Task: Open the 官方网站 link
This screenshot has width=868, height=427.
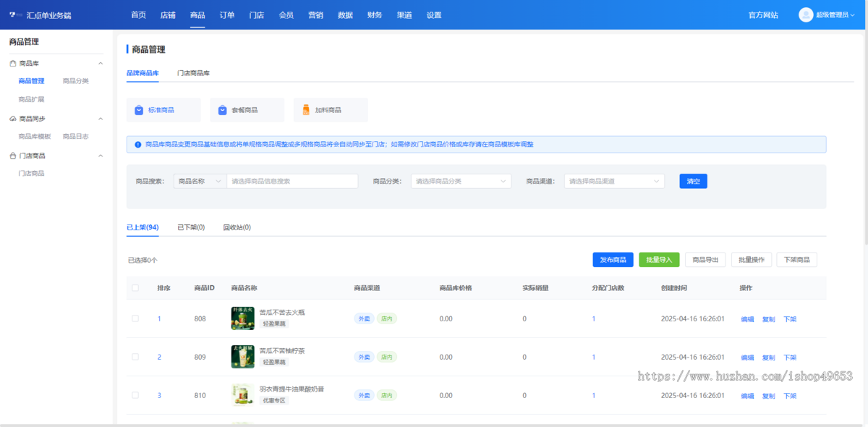Action: pyautogui.click(x=763, y=15)
